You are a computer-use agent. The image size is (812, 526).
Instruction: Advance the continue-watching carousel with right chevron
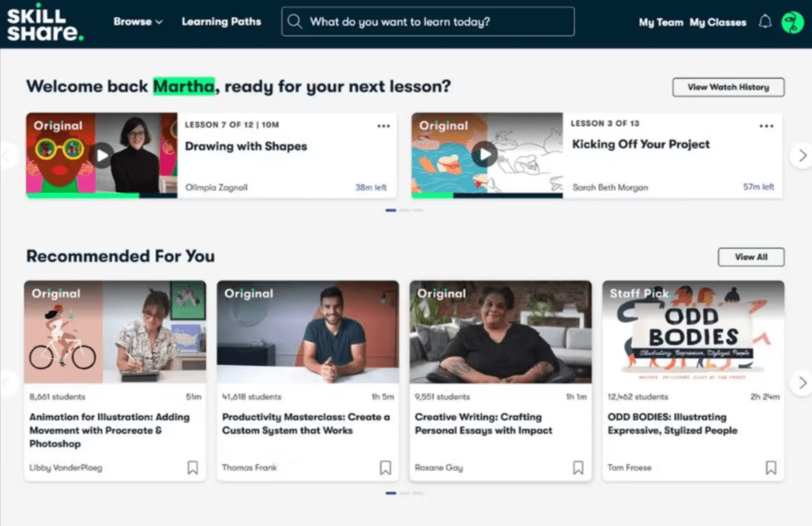[801, 155]
